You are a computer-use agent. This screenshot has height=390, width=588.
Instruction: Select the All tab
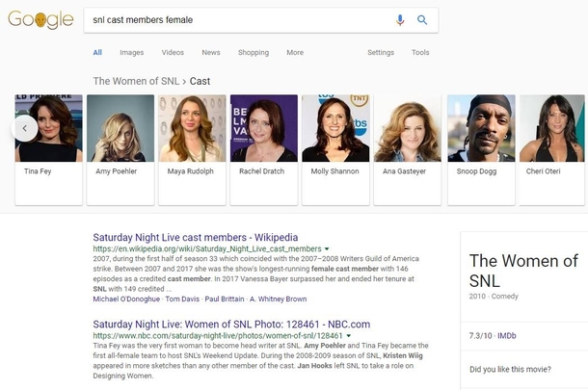click(97, 52)
